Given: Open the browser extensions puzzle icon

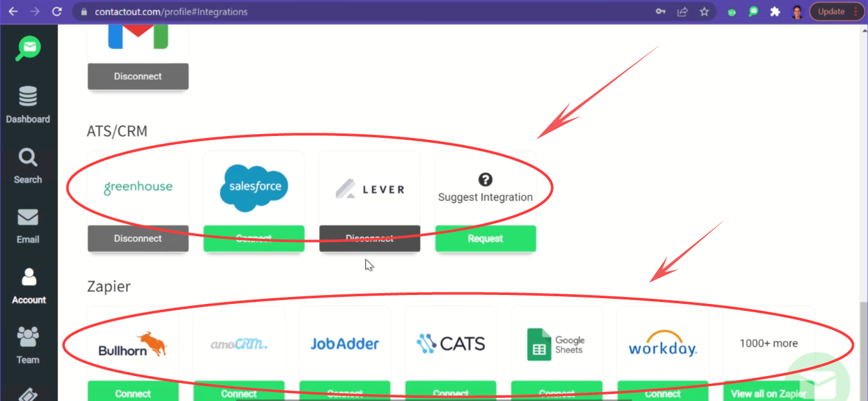Looking at the screenshot, I should pyautogui.click(x=775, y=11).
